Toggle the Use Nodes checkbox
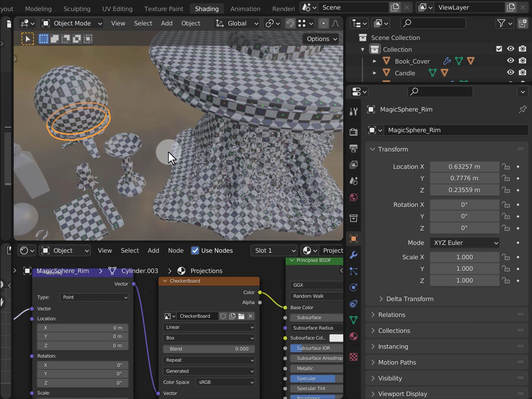The height and width of the screenshot is (399, 532). (195, 250)
